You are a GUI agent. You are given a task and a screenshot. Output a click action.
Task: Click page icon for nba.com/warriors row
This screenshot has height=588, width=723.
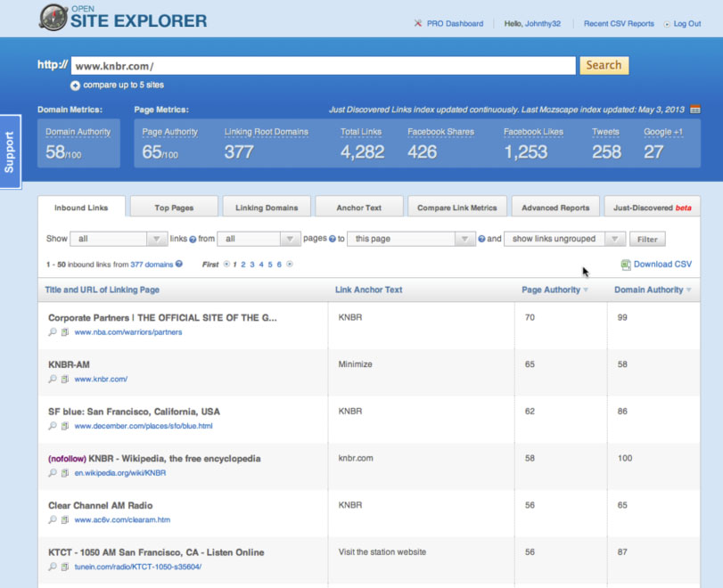click(65, 331)
